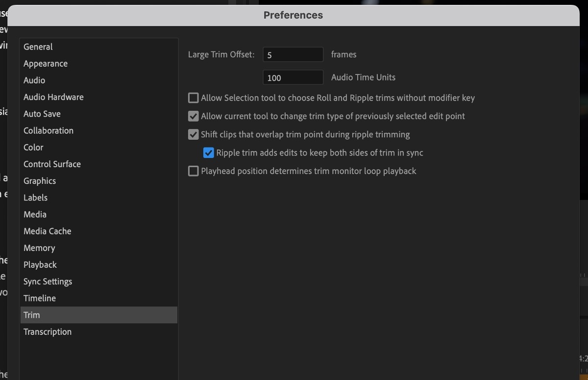Disable 'Ripple trim adds edits' option
The image size is (588, 380).
(208, 152)
